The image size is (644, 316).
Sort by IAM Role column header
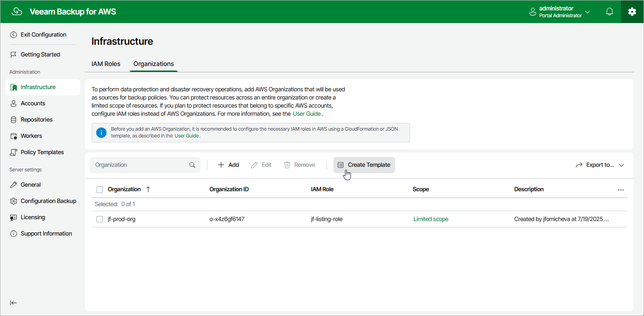(x=322, y=189)
